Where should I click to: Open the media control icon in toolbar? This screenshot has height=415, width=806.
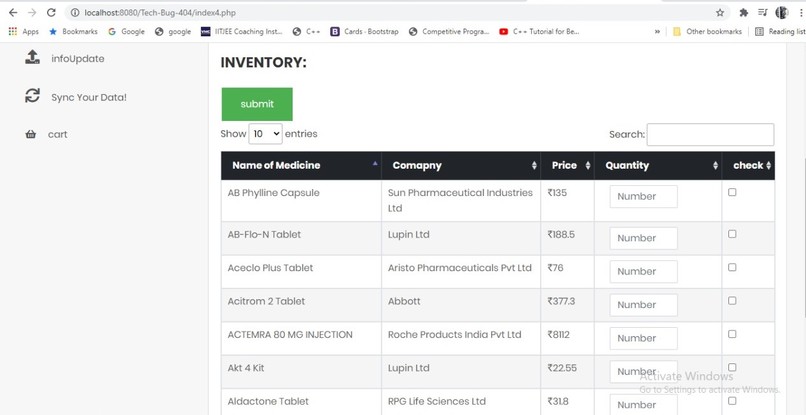click(763, 12)
